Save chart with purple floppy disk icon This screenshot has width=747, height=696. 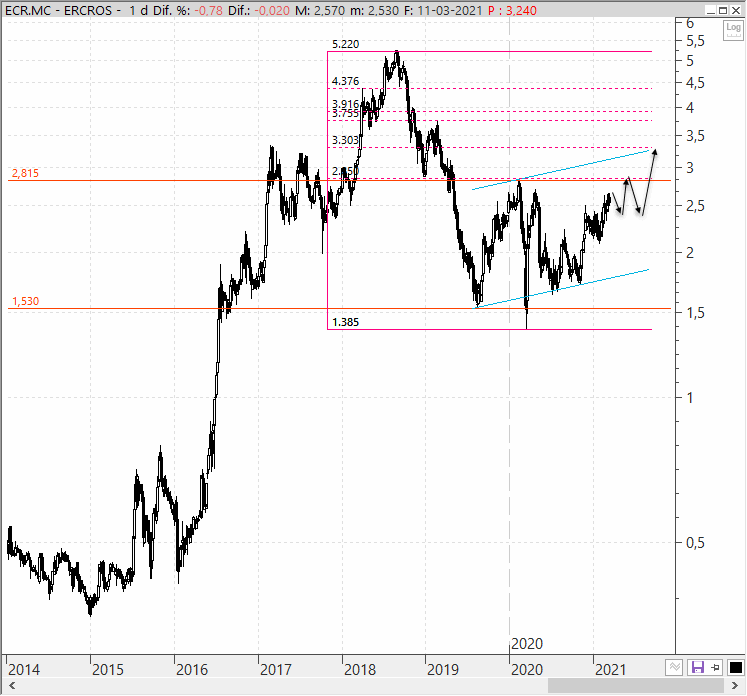697,667
